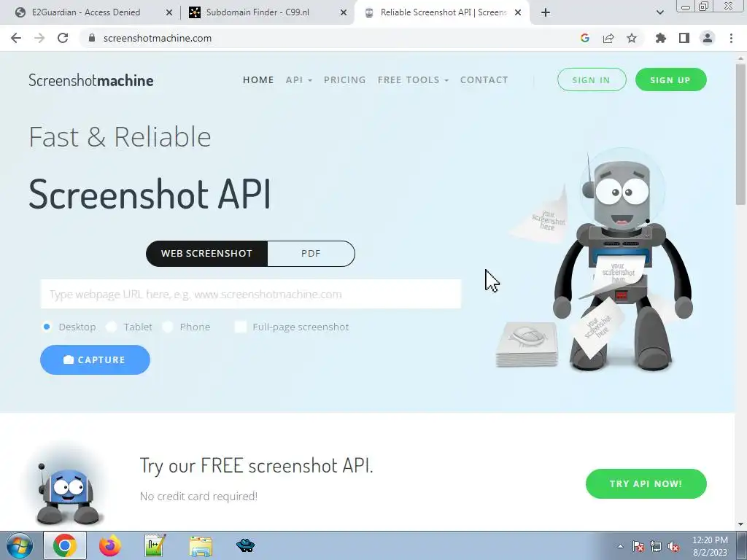This screenshot has height=560, width=747.
Task: Click the Action Center flag tray icon
Action: tap(638, 546)
